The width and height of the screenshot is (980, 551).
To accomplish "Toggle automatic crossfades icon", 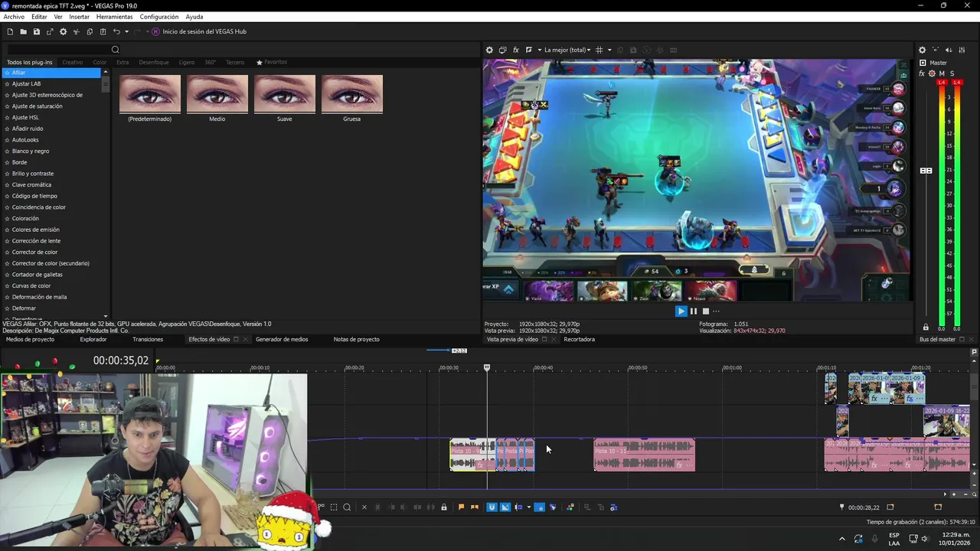I will (505, 507).
